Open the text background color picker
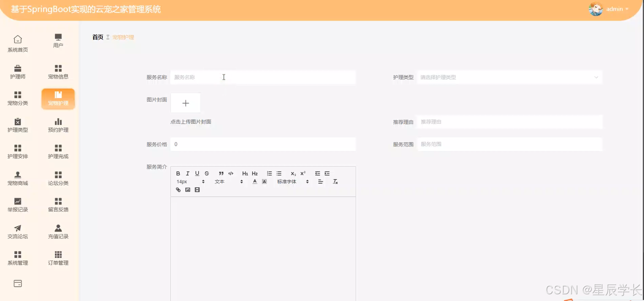This screenshot has width=644, height=301. [x=265, y=181]
